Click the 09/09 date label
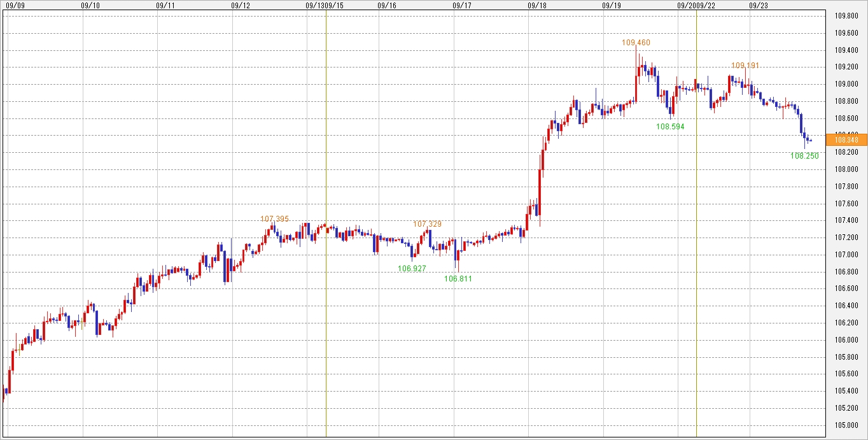Screen dimensions: 868x440 pyautogui.click(x=14, y=5)
